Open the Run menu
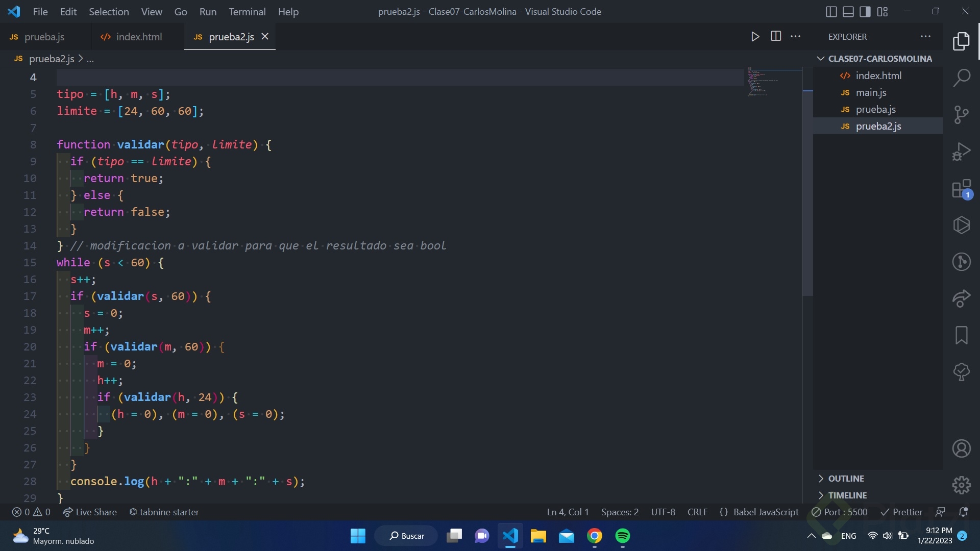The image size is (980, 551). [x=208, y=12]
